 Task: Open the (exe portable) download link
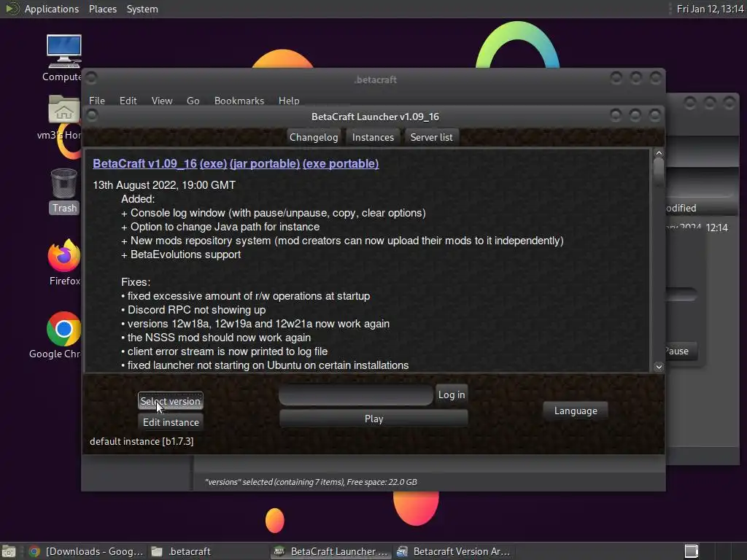point(341,163)
